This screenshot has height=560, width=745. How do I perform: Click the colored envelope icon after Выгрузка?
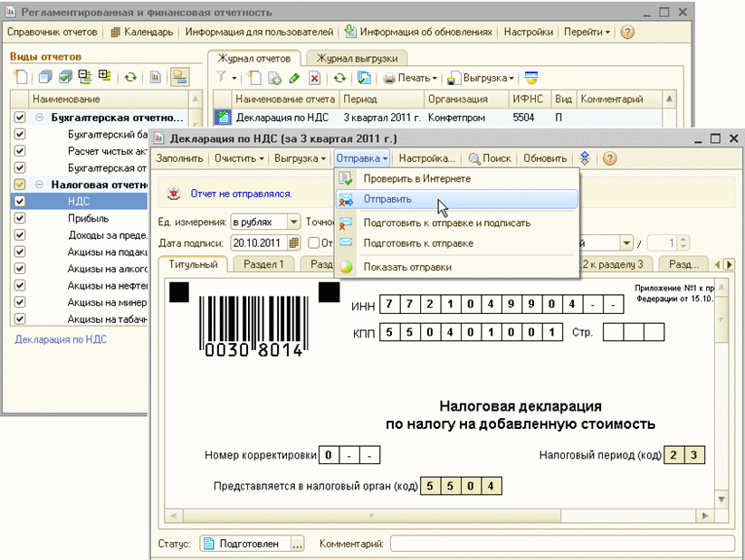(x=531, y=78)
